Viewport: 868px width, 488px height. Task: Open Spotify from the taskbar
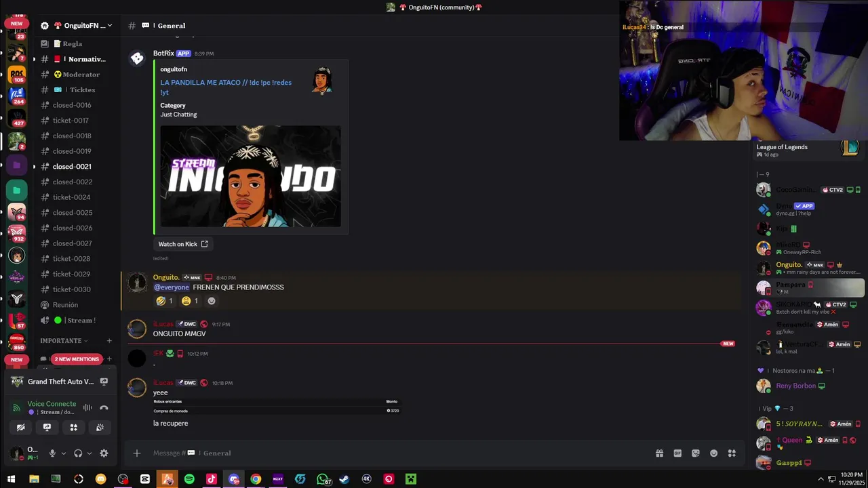[189, 479]
